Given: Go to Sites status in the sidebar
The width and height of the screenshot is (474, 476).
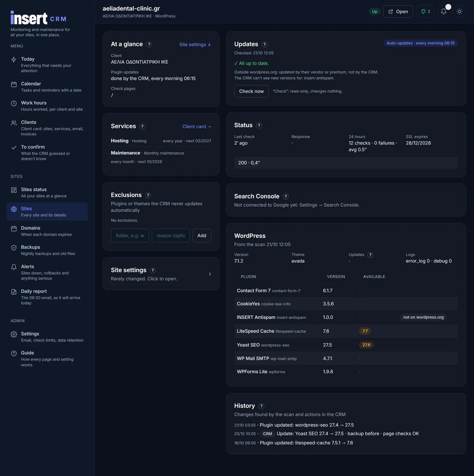Looking at the screenshot, I should click(x=47, y=192).
